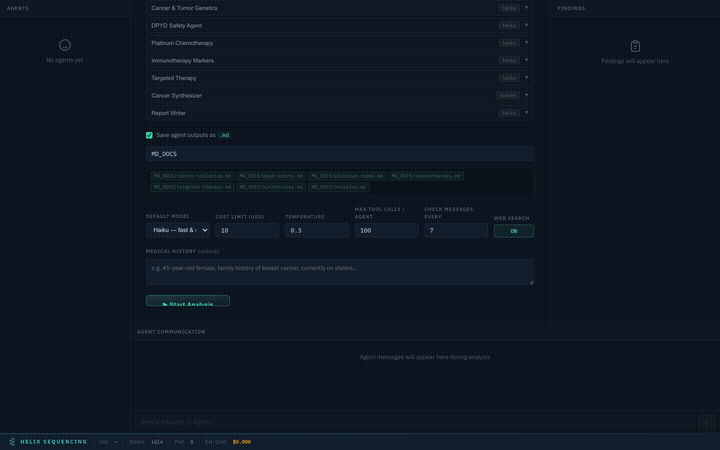Edit the Check Messages Every field
Image resolution: width=720 pixels, height=450 pixels.
[456, 231]
